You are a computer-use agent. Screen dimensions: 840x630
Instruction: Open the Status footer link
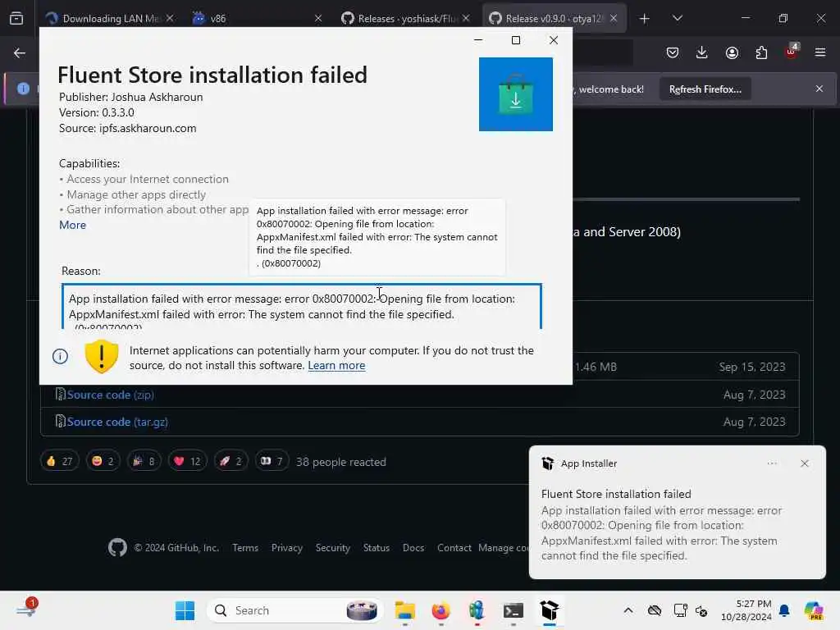click(377, 547)
